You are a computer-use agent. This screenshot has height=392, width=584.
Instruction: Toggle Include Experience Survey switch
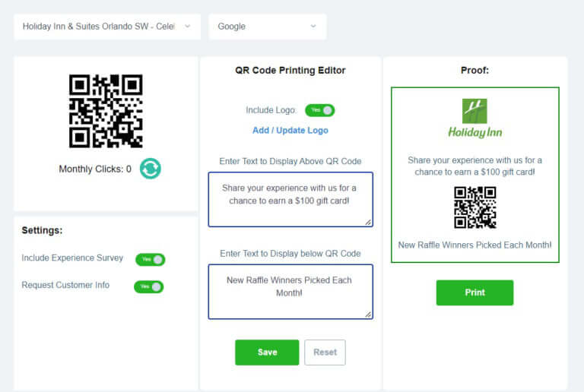(x=150, y=259)
